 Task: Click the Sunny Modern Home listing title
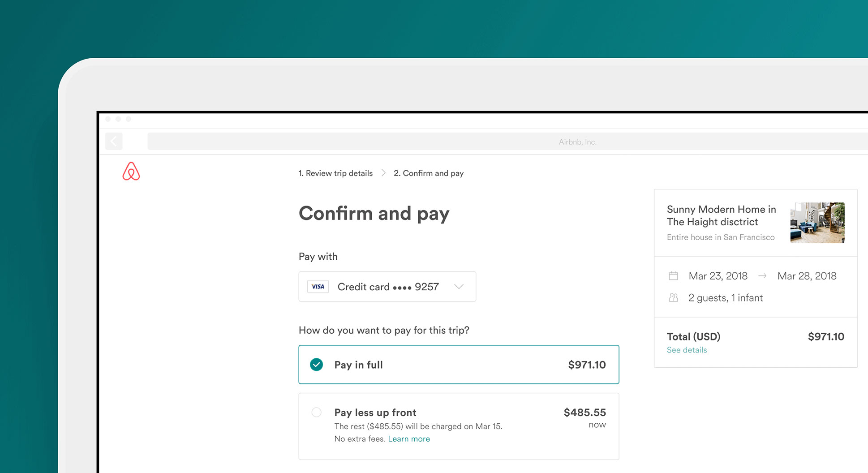pos(721,215)
